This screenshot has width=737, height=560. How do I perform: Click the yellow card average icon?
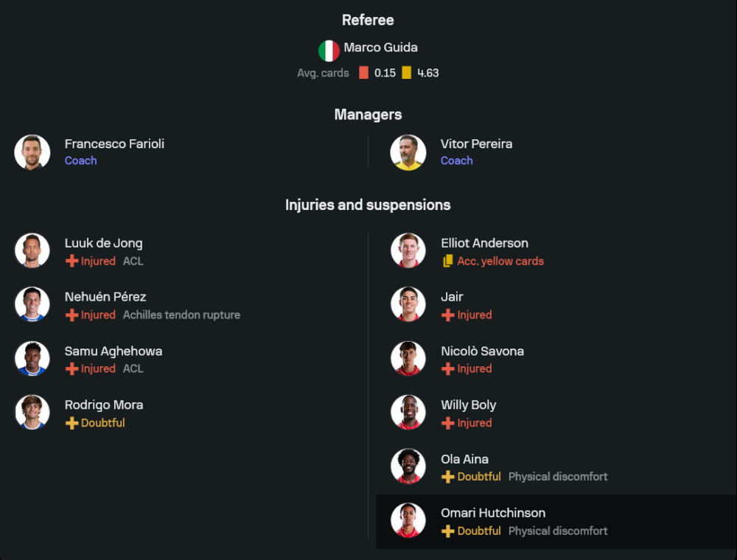(x=407, y=73)
